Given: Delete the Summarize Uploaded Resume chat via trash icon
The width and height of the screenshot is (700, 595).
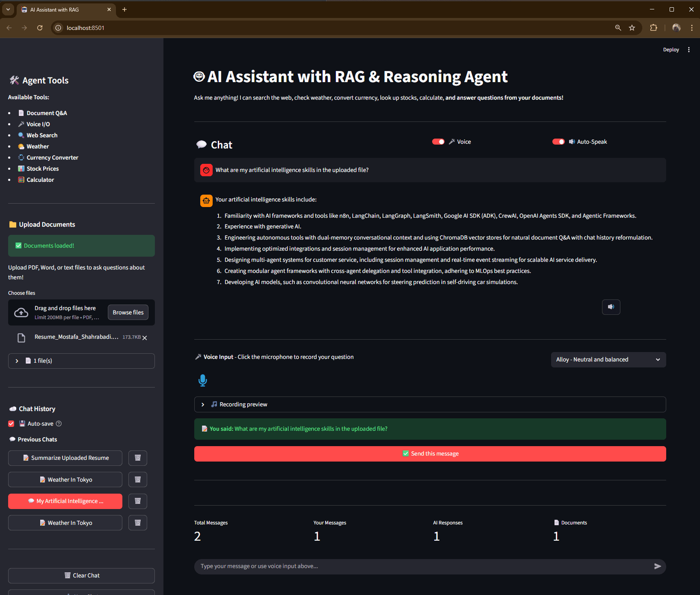Looking at the screenshot, I should pos(137,458).
